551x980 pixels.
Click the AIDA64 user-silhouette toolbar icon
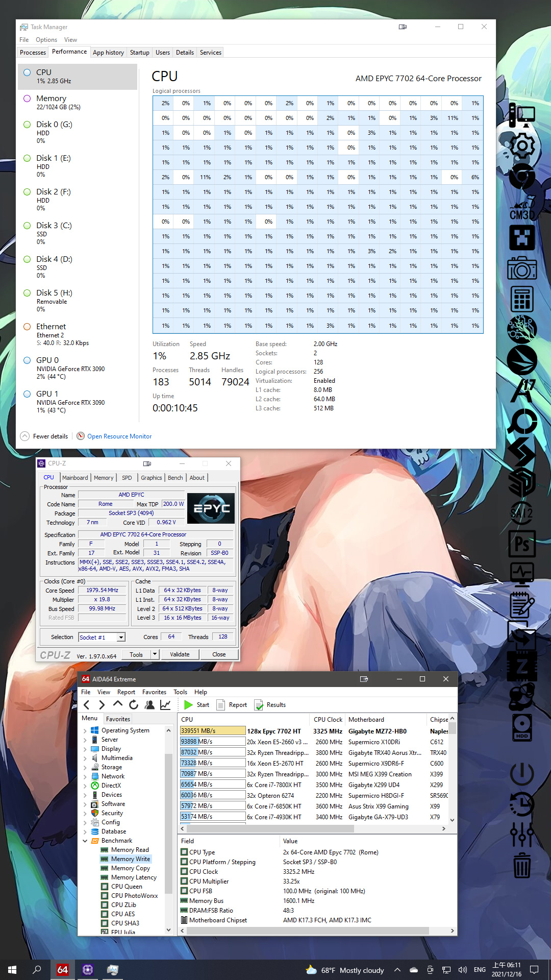pyautogui.click(x=149, y=705)
